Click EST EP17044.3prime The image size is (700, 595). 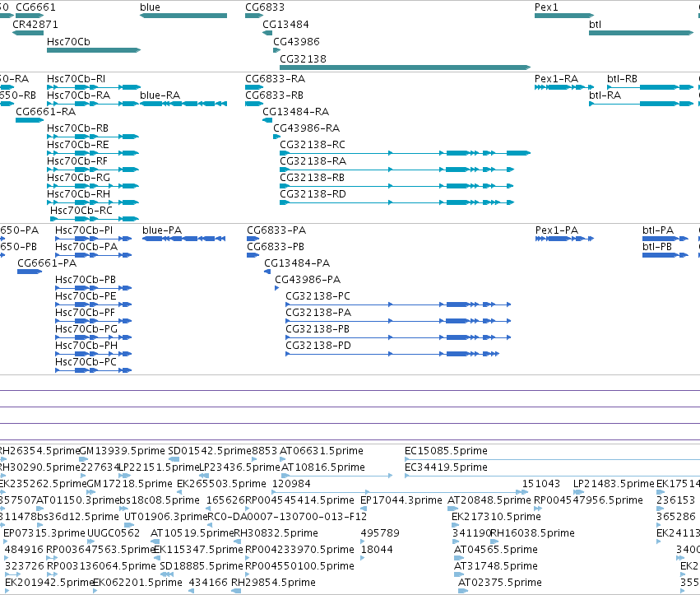coord(364,509)
